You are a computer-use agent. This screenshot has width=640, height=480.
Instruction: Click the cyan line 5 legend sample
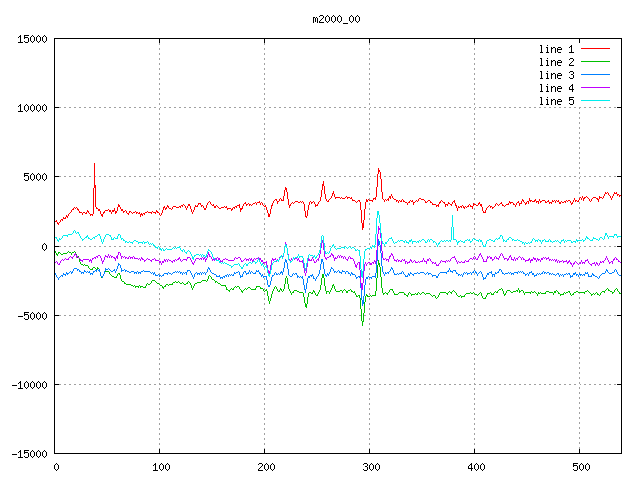pos(596,101)
